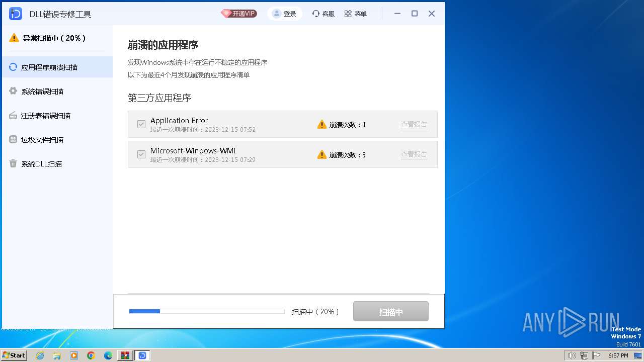This screenshot has height=362, width=644.
Task: Click the 崩溃次数：3 text
Action: pyautogui.click(x=348, y=154)
